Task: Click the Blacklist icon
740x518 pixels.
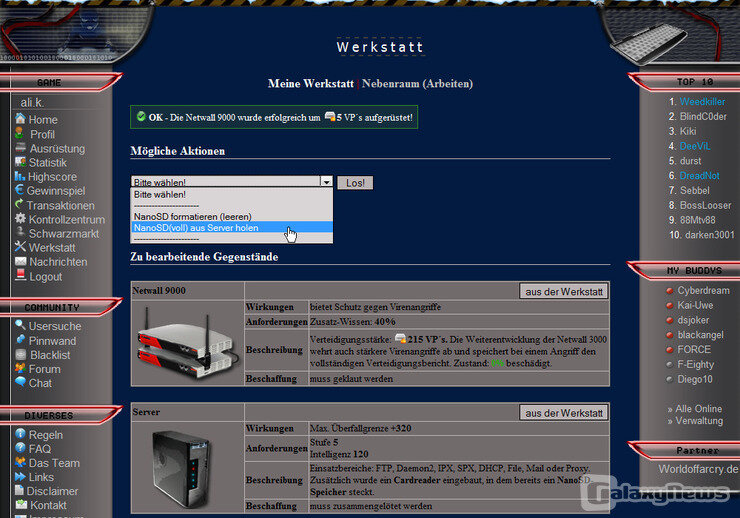Action: [x=21, y=354]
